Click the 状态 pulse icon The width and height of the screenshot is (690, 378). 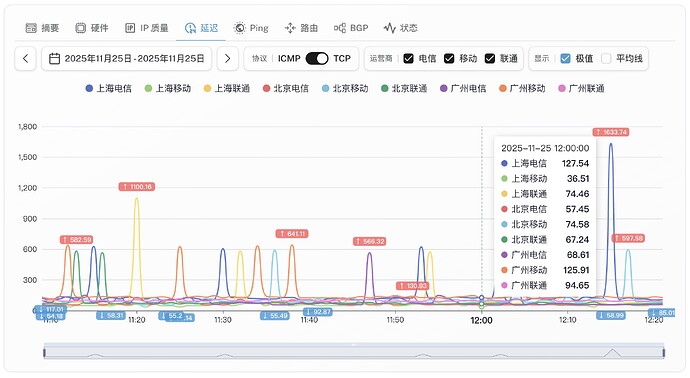click(389, 28)
